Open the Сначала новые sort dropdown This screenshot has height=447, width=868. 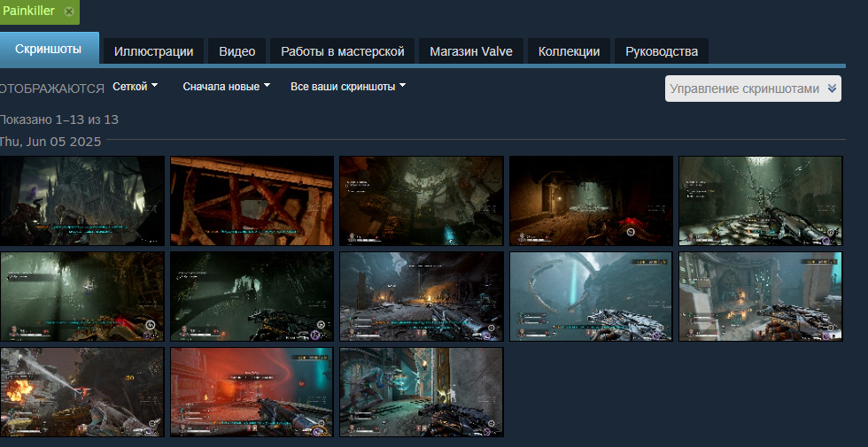pyautogui.click(x=227, y=87)
